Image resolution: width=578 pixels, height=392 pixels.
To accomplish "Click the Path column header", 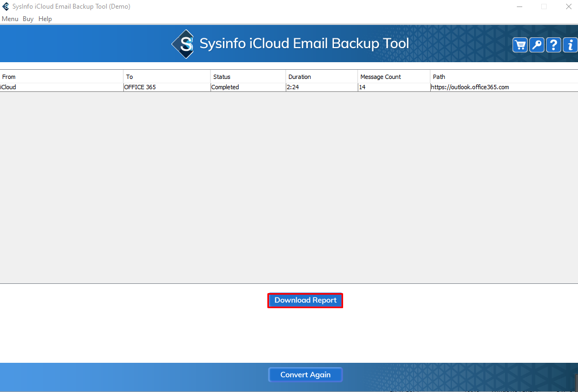I will [439, 77].
